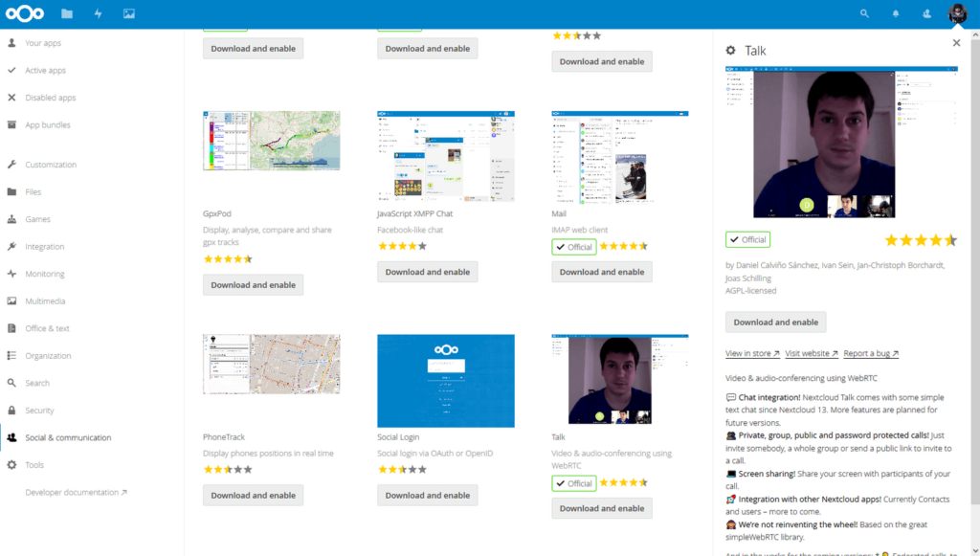The image size is (980, 556).
Task: Click the Office & text document icon
Action: tap(11, 328)
